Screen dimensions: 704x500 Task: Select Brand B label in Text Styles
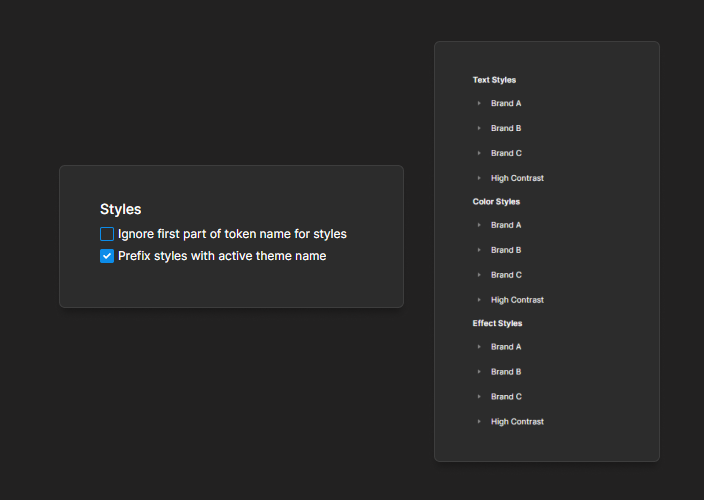tap(506, 128)
